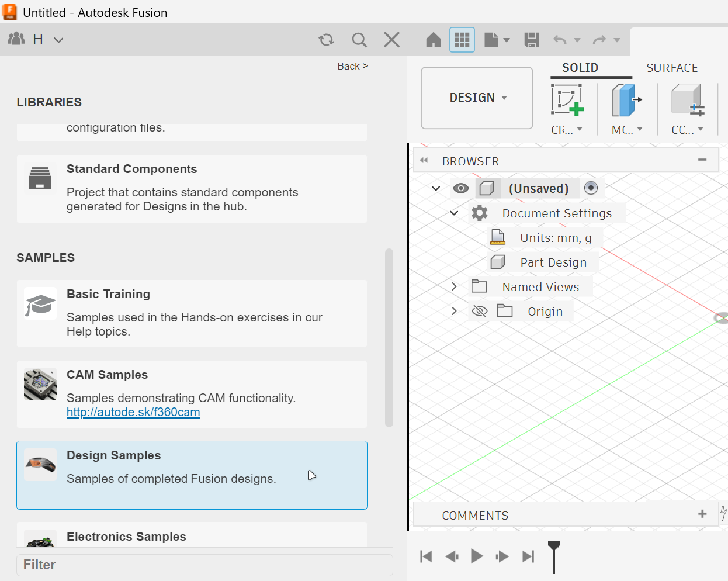The height and width of the screenshot is (581, 728).
Task: Show the hidden Origin folder
Action: click(479, 311)
